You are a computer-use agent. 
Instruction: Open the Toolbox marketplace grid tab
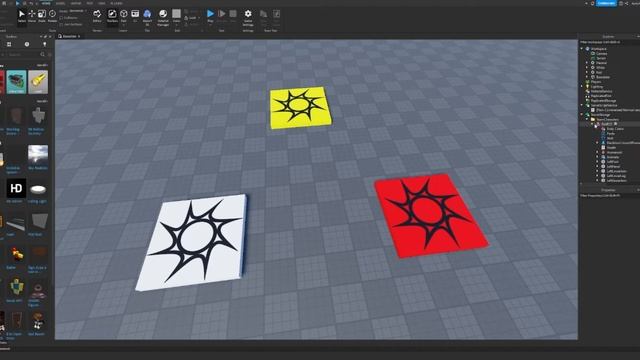[x=9, y=44]
